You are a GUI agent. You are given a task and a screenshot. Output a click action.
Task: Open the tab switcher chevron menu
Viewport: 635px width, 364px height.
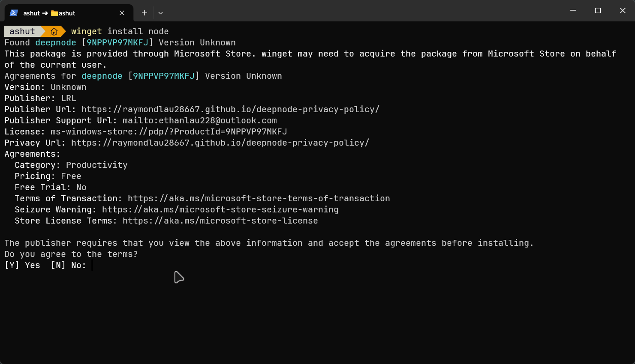click(x=160, y=13)
